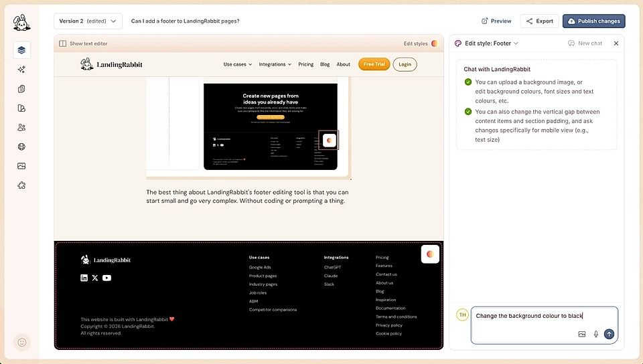The width and height of the screenshot is (643, 364).
Task: Expand the Edit style: Footer dropdown
Action: coord(491,43)
